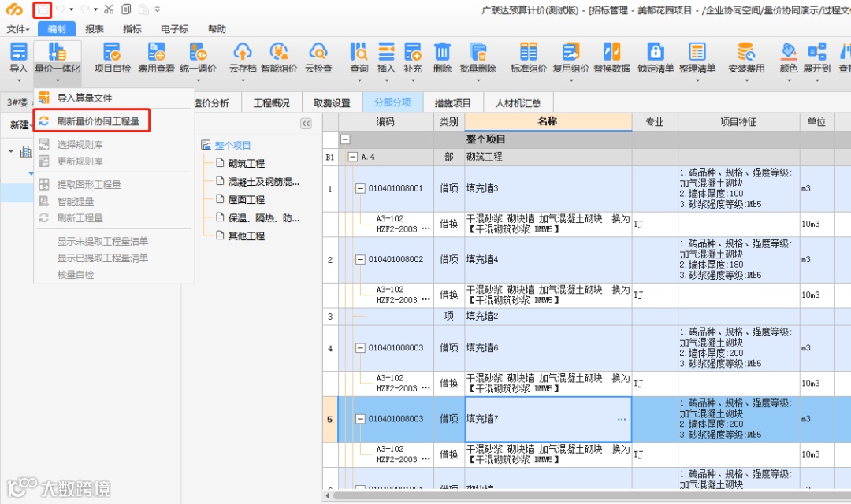Open 复用组价 reuse pricing tool
Viewport: 851px width, 504px height.
[x=571, y=57]
